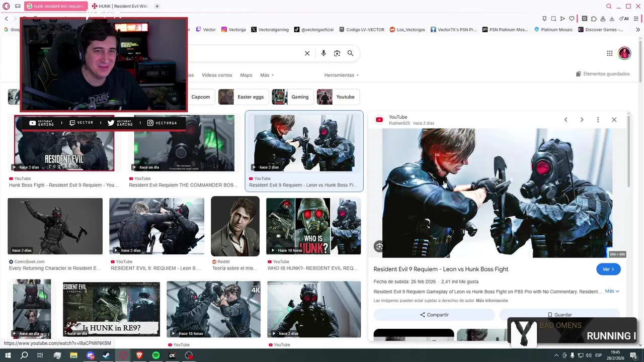
Task: Show hidden system tray icons
Action: [x=556, y=355]
